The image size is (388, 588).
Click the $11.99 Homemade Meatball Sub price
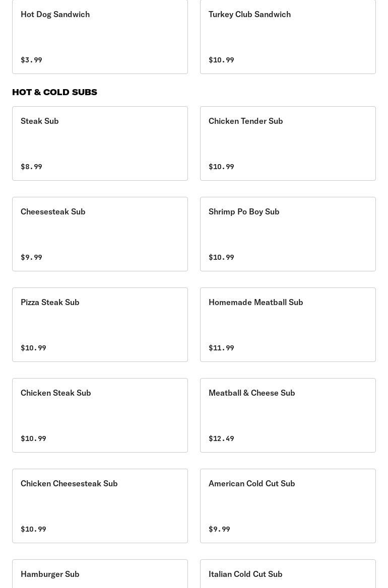coord(221,348)
